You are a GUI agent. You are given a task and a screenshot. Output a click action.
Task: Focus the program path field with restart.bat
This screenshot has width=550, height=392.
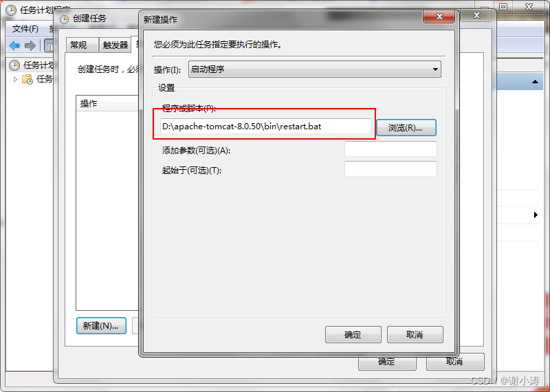point(265,127)
